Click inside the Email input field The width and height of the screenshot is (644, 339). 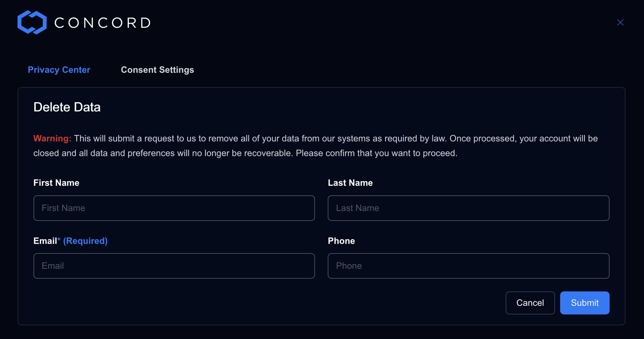pyautogui.click(x=174, y=266)
